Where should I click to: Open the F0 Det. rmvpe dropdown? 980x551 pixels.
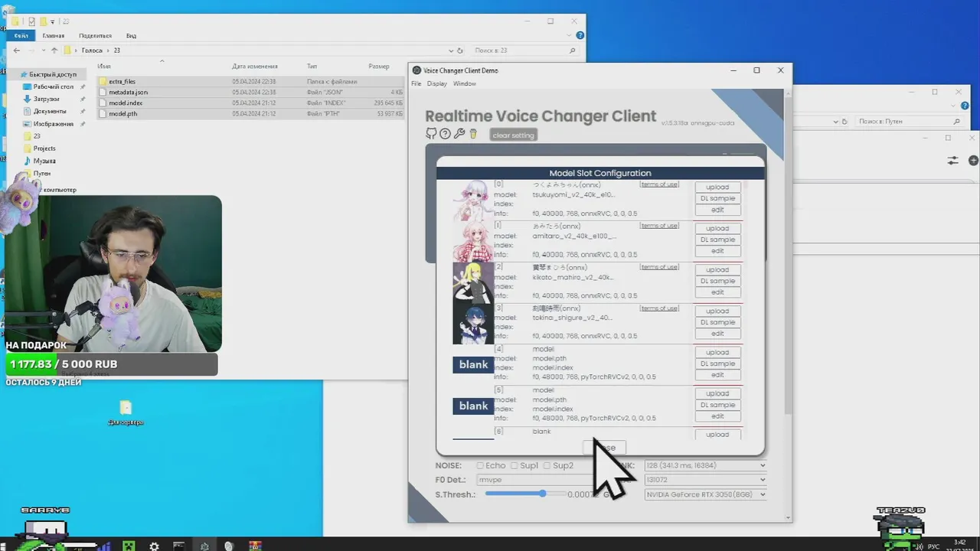tap(536, 480)
